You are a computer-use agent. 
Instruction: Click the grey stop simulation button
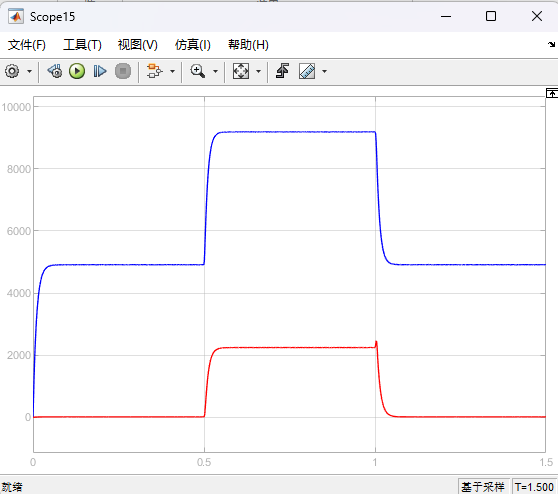pyautogui.click(x=123, y=71)
